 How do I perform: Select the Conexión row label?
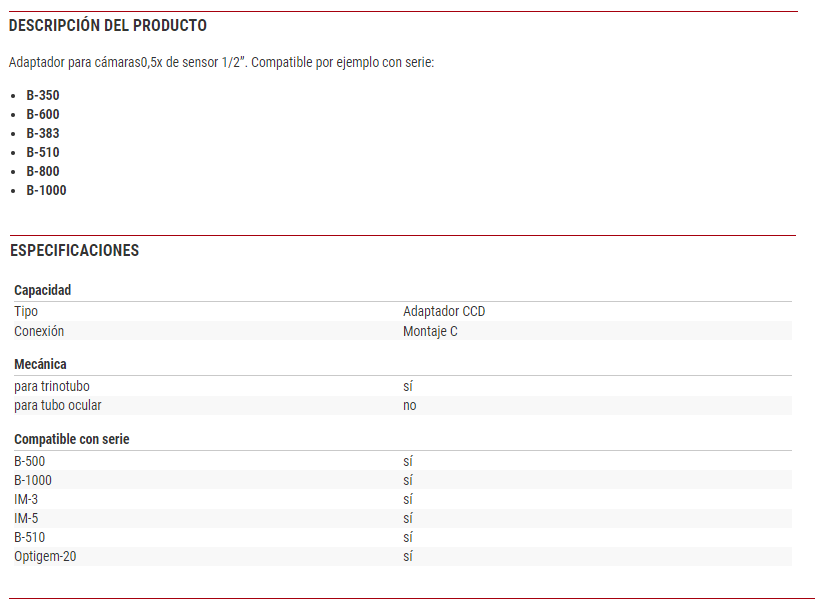(x=39, y=331)
